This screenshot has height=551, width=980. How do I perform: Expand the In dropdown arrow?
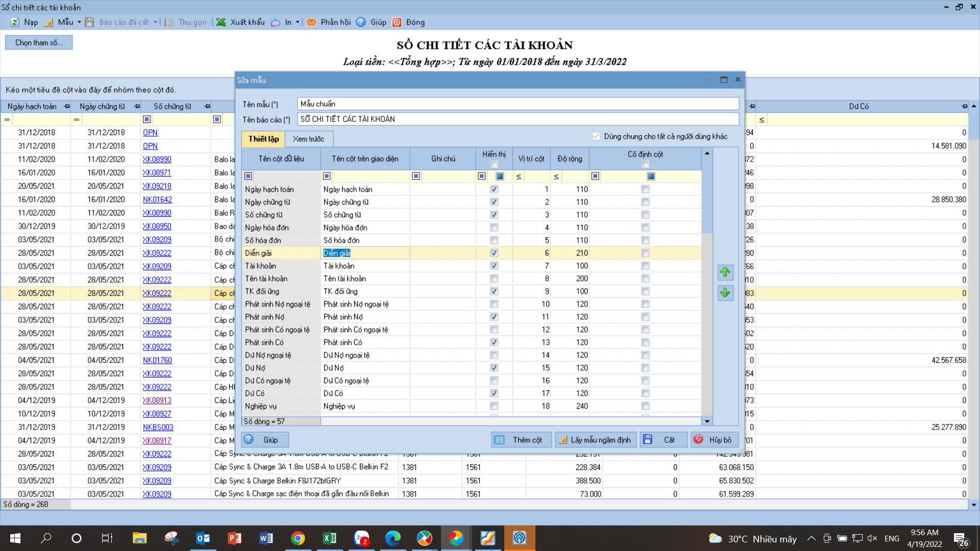[298, 22]
